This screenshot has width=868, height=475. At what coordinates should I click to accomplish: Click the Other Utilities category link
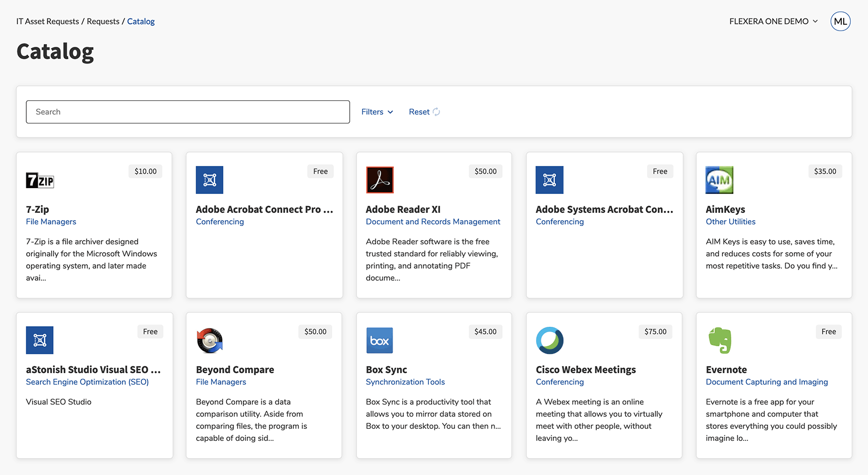[730, 222]
